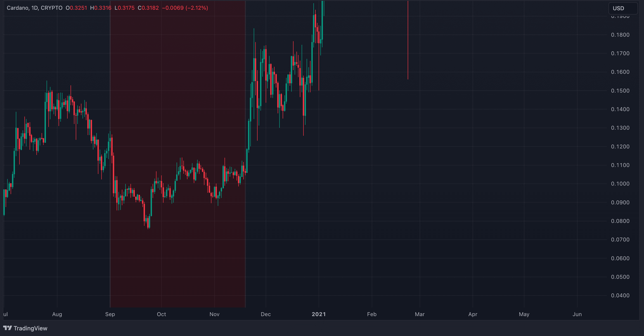Click the USD currency button
This screenshot has height=336, width=644.
(623, 8)
